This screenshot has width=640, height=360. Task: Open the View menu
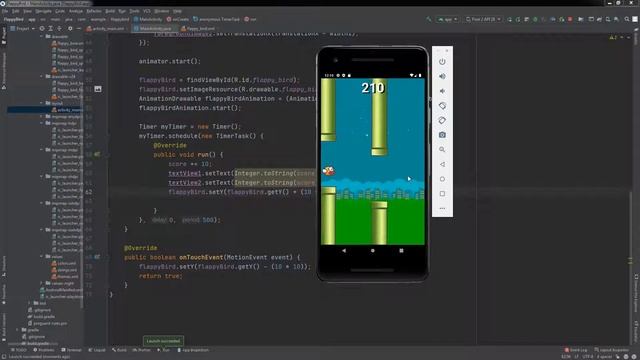27,11
